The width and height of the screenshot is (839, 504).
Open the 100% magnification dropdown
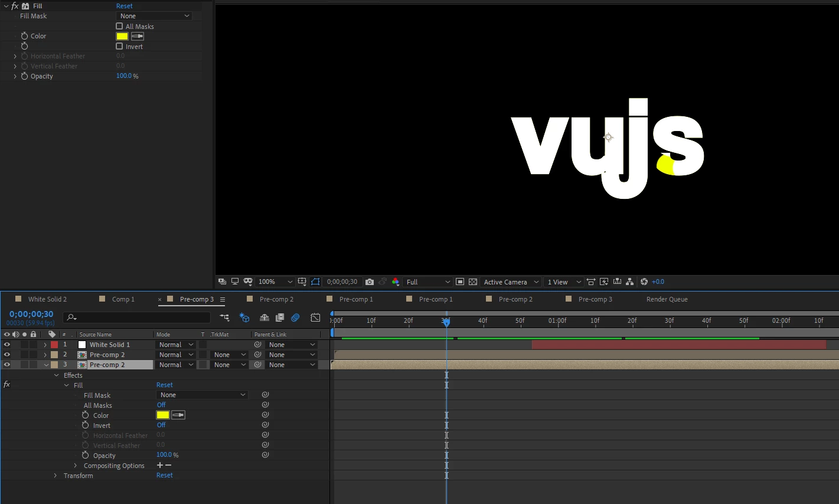pyautogui.click(x=275, y=282)
